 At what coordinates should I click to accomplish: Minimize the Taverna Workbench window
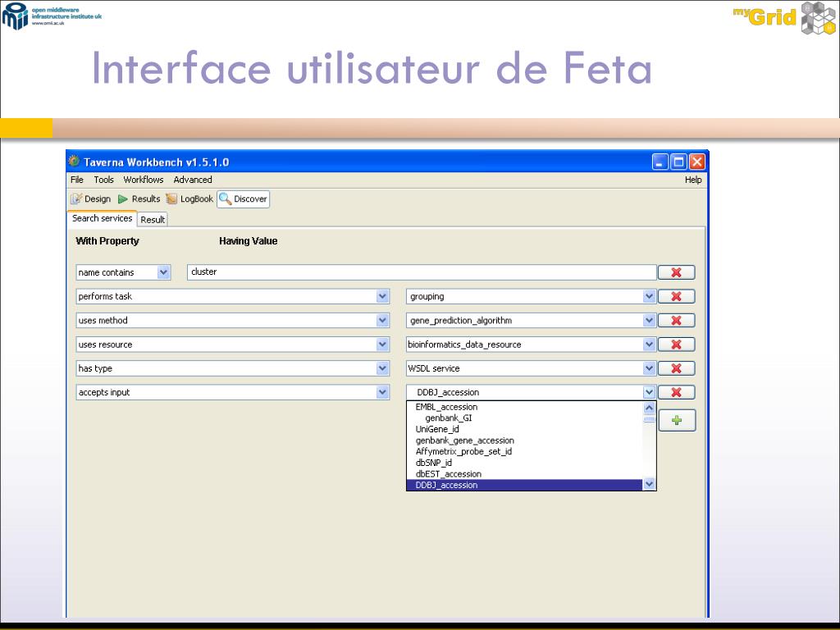pos(660,162)
